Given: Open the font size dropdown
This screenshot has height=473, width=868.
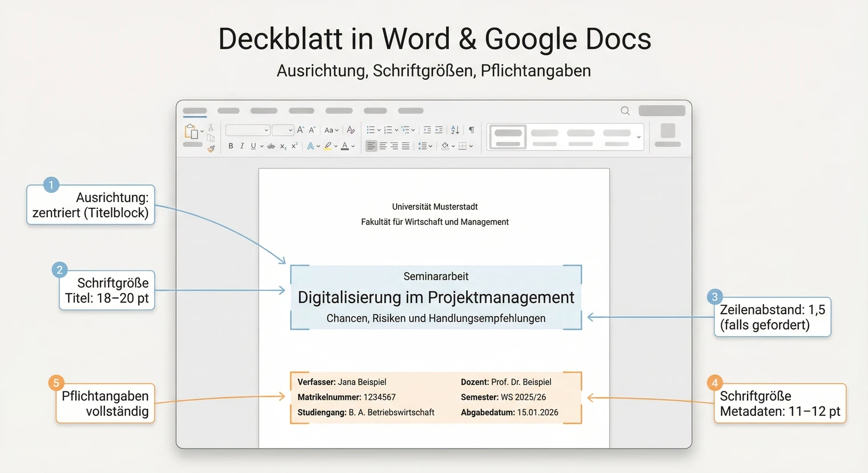Looking at the screenshot, I should point(282,130).
